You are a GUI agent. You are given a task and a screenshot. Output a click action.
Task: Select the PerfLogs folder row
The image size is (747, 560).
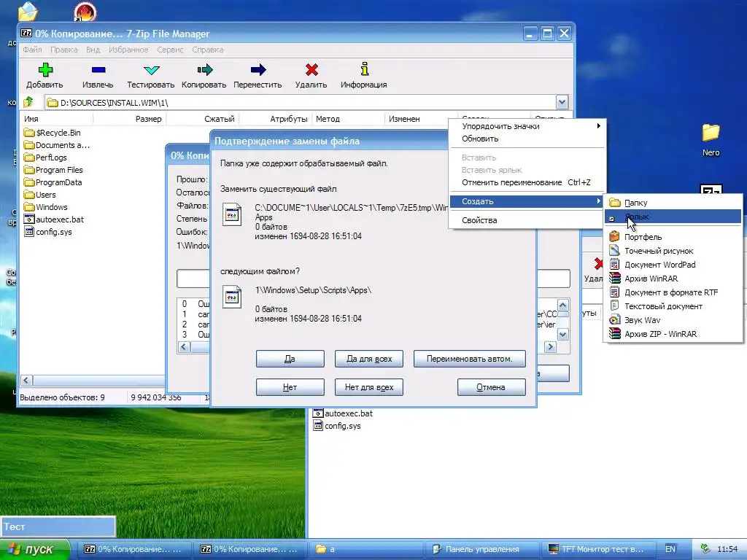(45, 157)
